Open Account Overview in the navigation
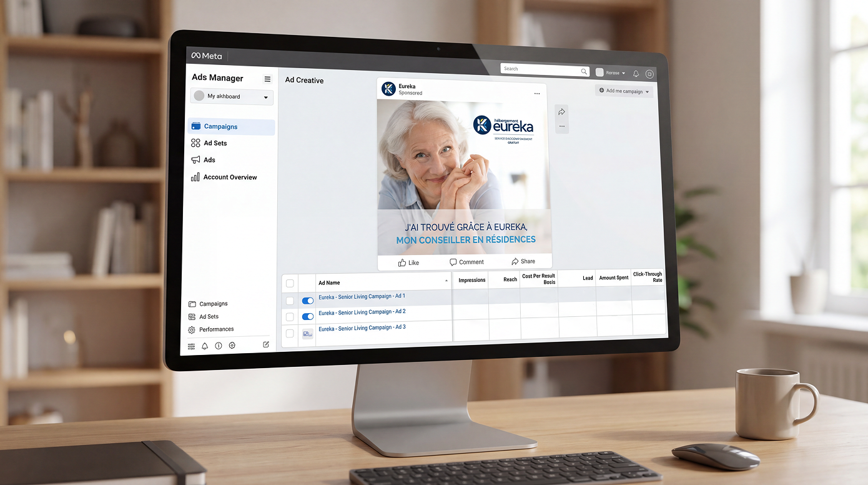 click(230, 177)
